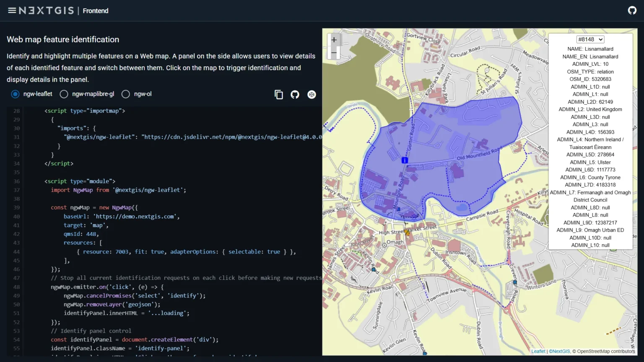Screen dimensions: 644x362
Task: Select the ngw-maplibre-gl radio option
Action: click(64, 94)
